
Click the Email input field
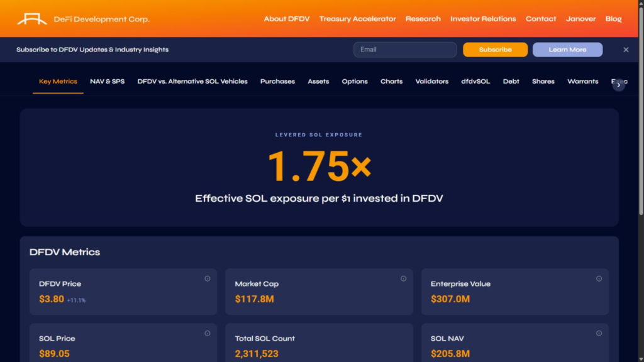(404, 50)
